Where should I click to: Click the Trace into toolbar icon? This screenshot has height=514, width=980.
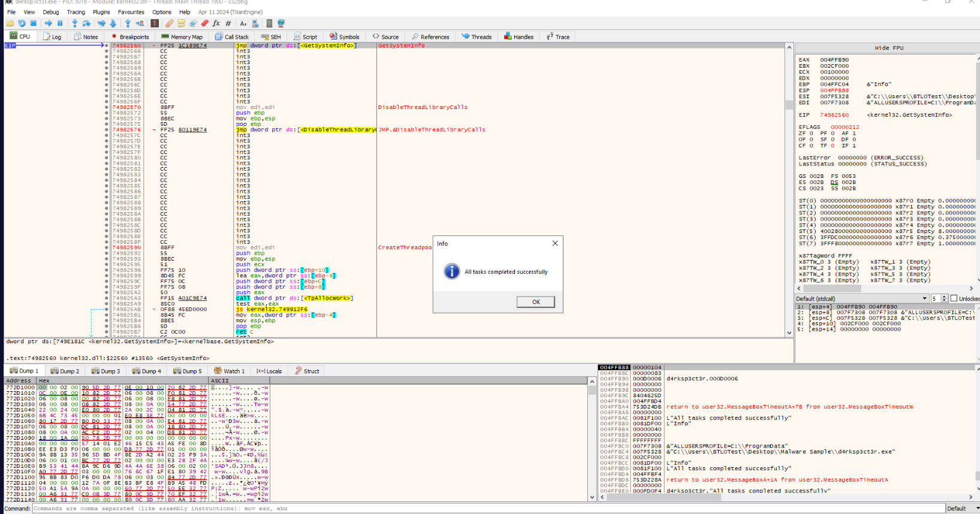coord(101,23)
